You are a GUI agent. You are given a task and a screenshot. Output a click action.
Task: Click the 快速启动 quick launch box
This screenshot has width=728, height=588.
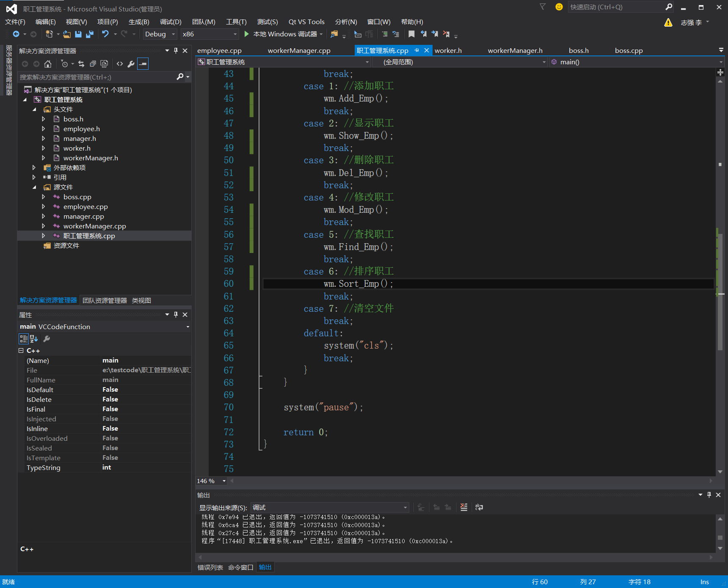point(616,7)
